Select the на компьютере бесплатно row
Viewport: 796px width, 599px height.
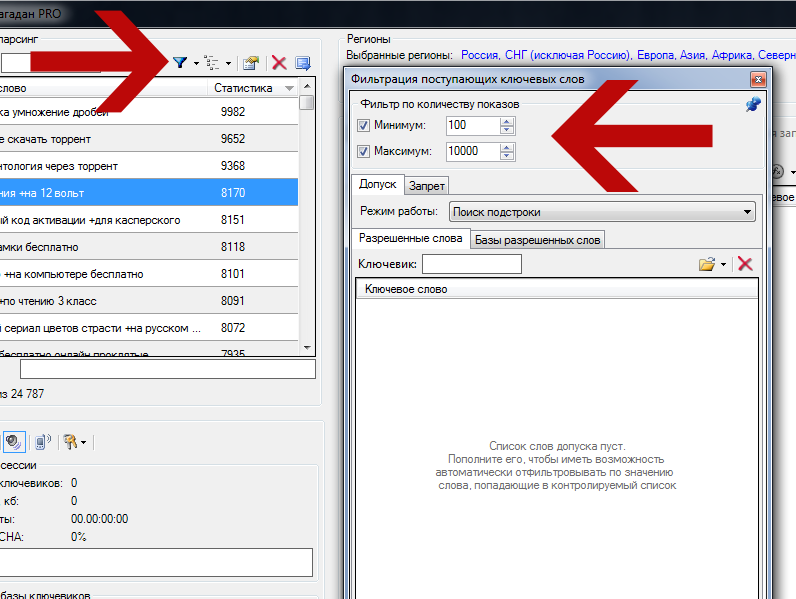click(x=149, y=274)
